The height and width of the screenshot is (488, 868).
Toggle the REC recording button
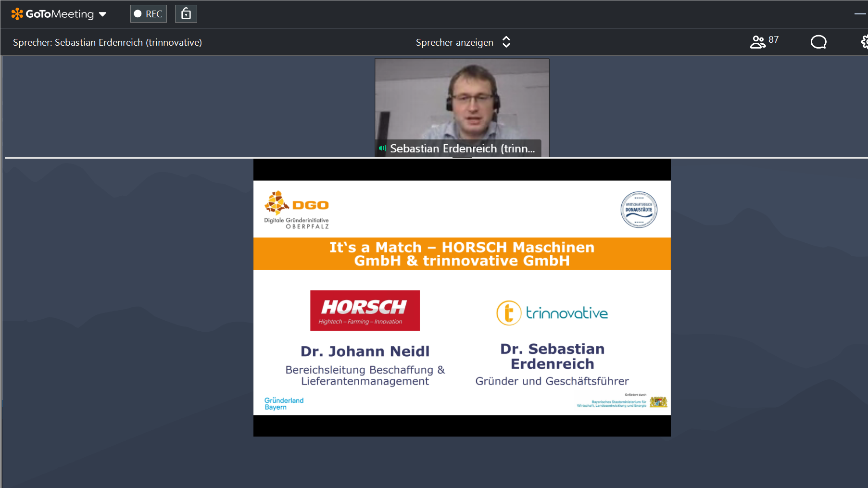pyautogui.click(x=148, y=14)
